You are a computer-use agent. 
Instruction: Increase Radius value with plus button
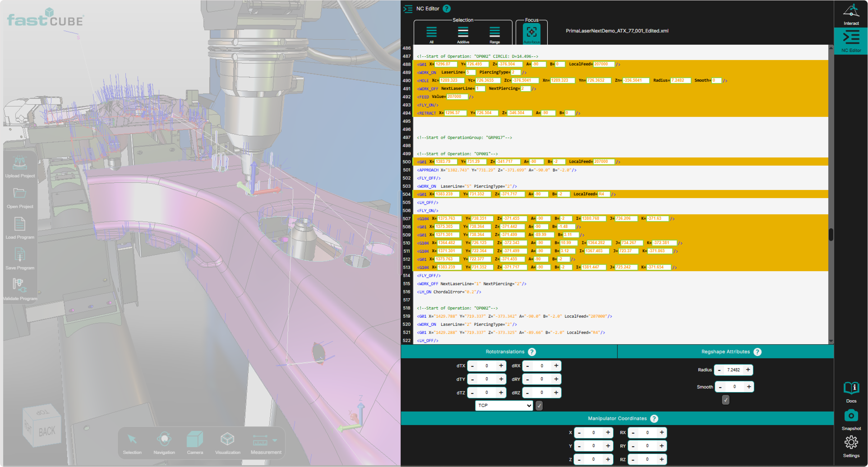[x=748, y=370]
